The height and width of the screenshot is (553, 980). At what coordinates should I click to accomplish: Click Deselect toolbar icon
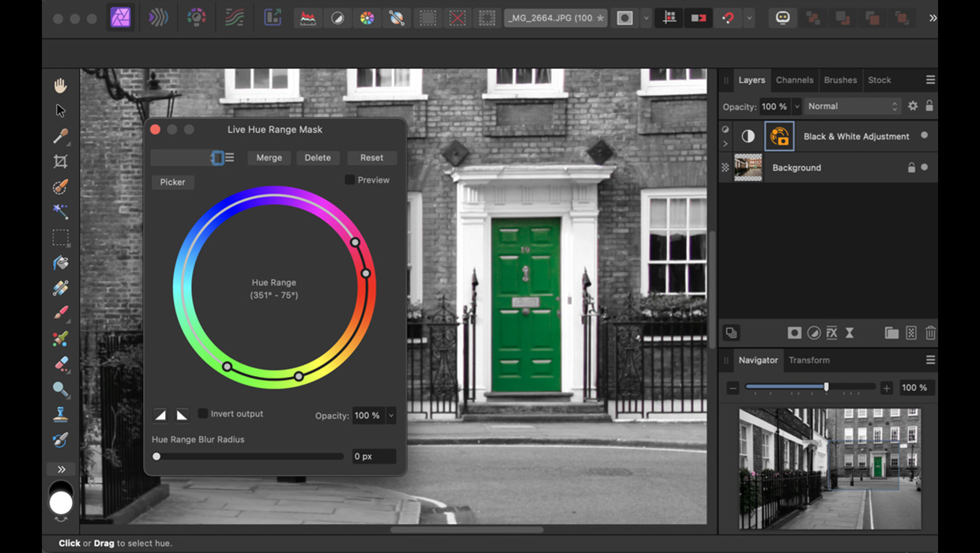[458, 17]
